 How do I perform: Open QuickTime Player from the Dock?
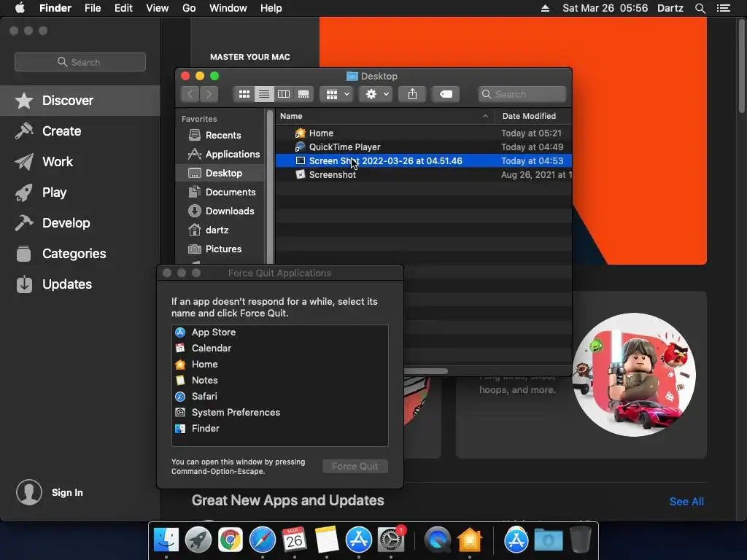point(438,540)
